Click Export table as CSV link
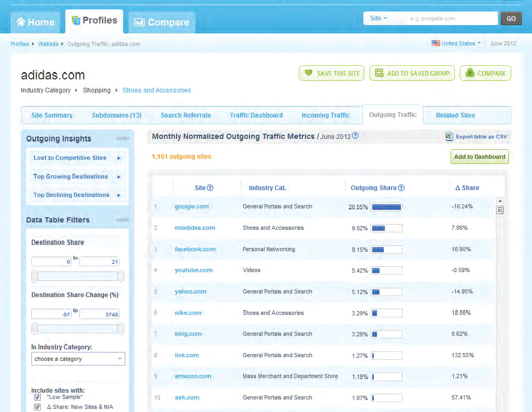Viewport: 532px width, 412px height. 481,136
